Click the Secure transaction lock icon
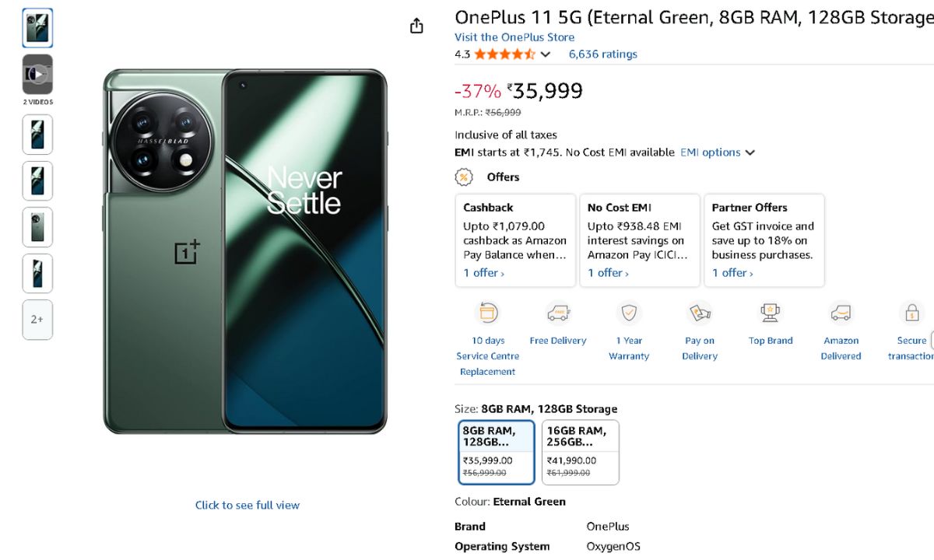Screen dimensions: 934x560 [911, 313]
